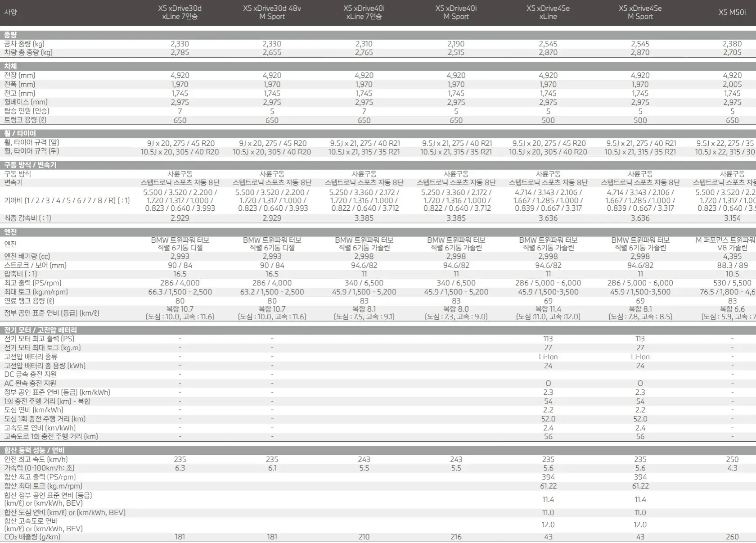This screenshot has width=756, height=543.
Task: Click the 압축비 row label
Action: click(x=21, y=274)
